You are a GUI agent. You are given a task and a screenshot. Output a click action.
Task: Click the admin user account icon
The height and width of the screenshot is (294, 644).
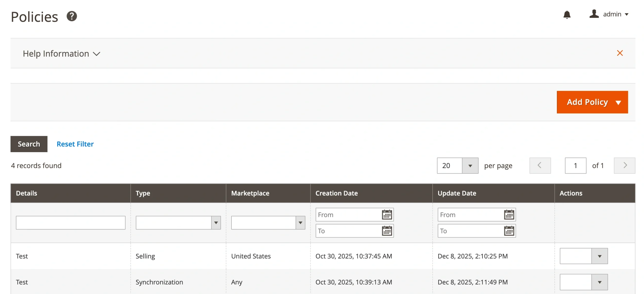pyautogui.click(x=594, y=14)
